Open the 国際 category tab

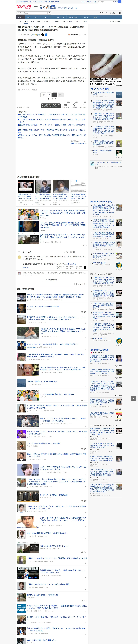point(32,21)
